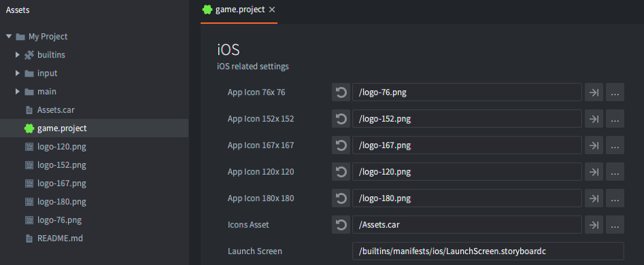Click the Assets panel header

(x=18, y=10)
